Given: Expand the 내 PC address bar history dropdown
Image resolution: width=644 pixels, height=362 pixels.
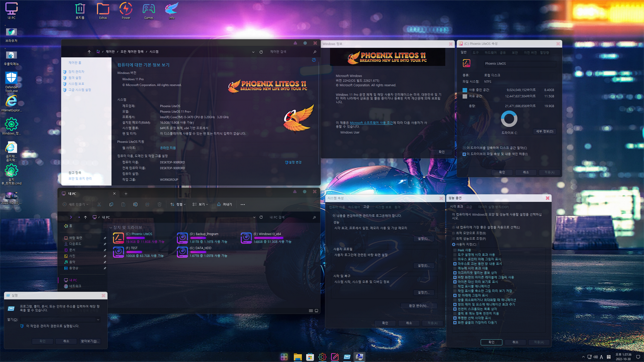Looking at the screenshot, I should 254,217.
